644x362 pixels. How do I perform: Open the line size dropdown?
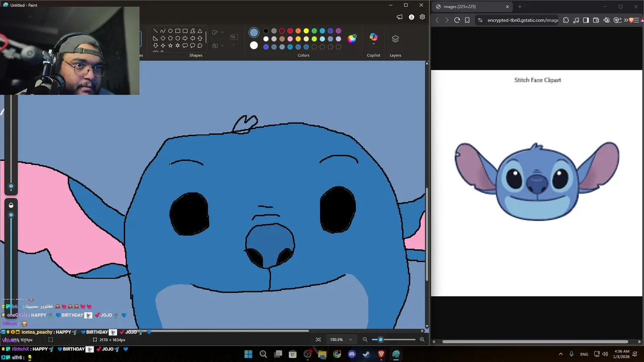point(234,45)
